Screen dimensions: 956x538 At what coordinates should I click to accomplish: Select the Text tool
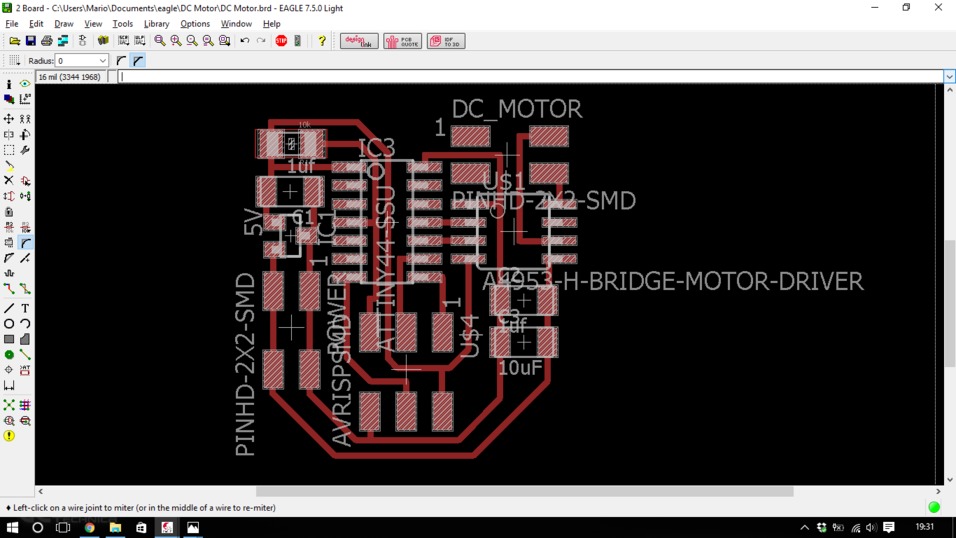25,309
